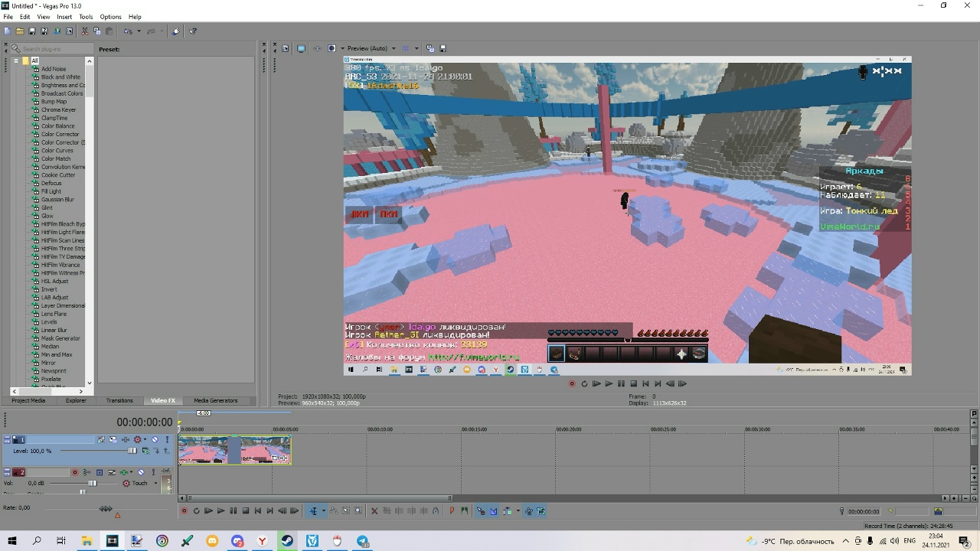Open Touch automation mode dropdown on audio track

point(155,483)
